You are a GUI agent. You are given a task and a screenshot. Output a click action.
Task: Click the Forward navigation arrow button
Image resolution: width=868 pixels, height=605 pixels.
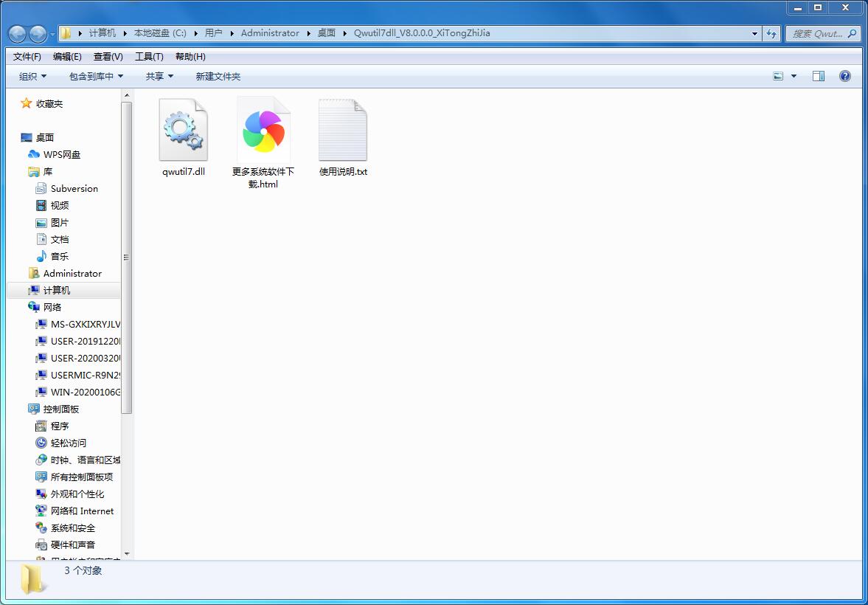pyautogui.click(x=38, y=35)
